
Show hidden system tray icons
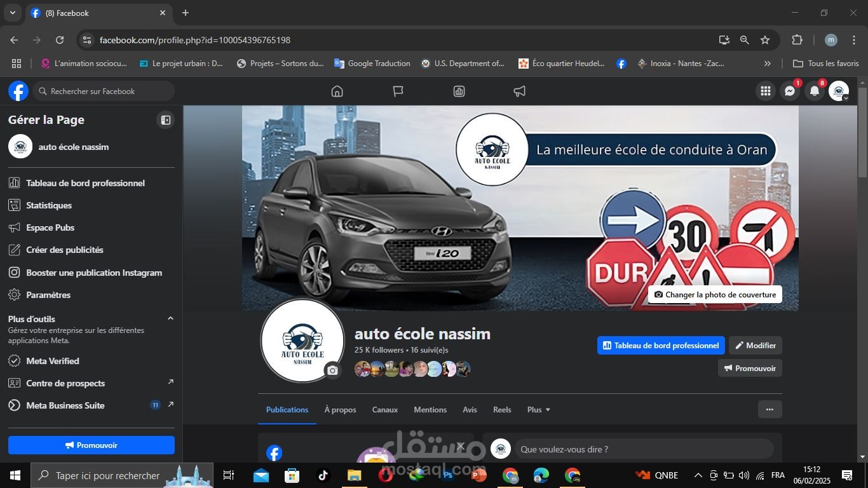pyautogui.click(x=698, y=475)
